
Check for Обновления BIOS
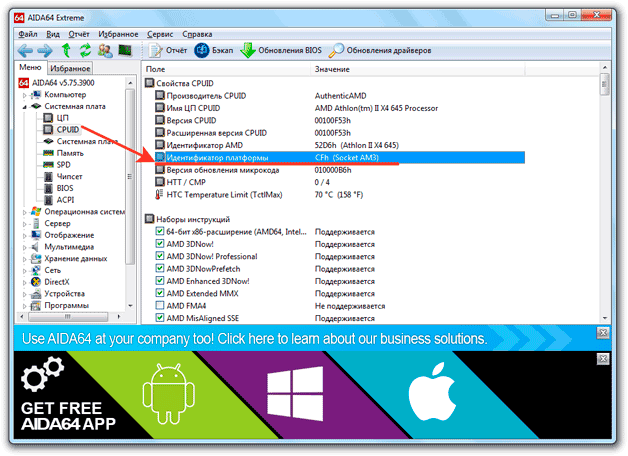[281, 50]
